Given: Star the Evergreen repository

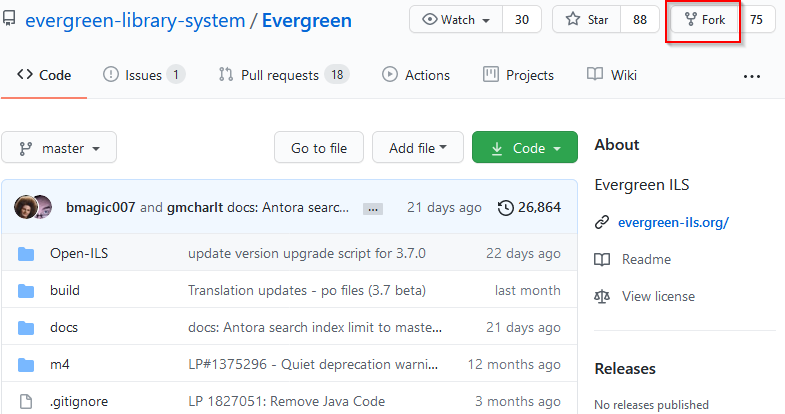Looking at the screenshot, I should tap(586, 20).
